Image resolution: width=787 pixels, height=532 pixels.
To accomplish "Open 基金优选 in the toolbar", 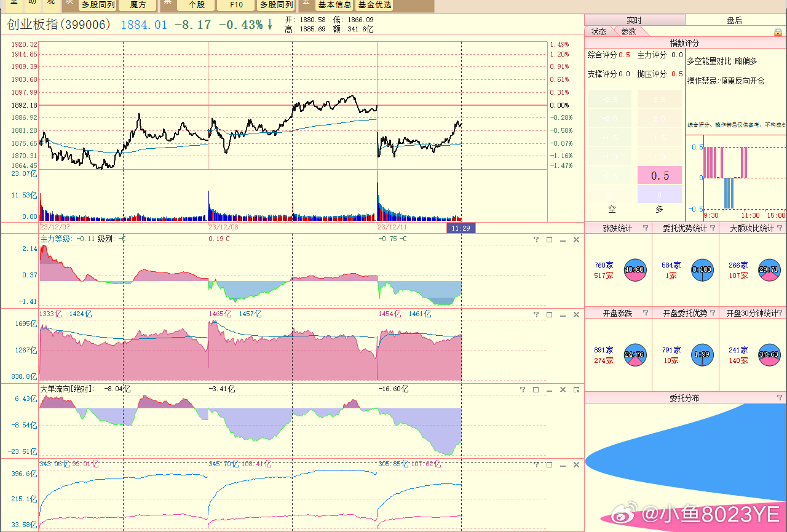I will pyautogui.click(x=374, y=5).
